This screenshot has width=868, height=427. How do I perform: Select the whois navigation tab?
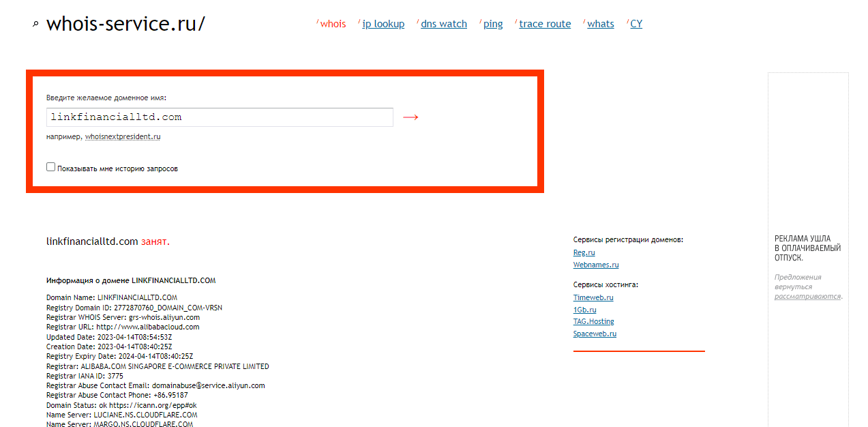[333, 24]
